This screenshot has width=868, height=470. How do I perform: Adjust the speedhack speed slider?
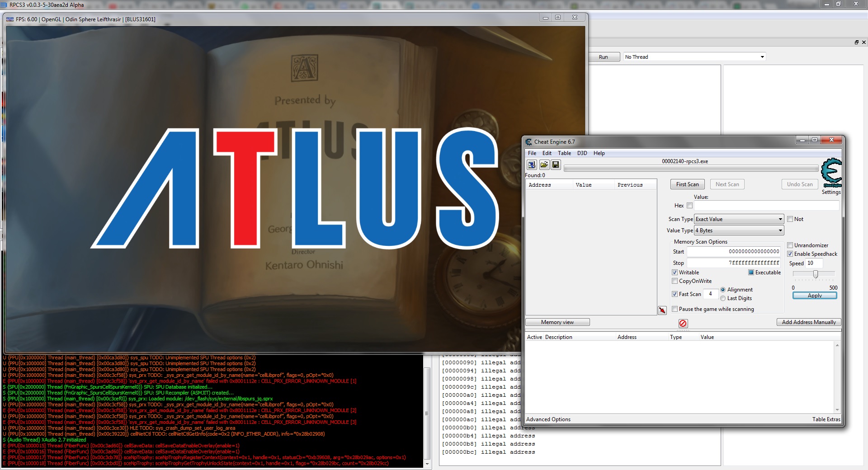coord(816,274)
